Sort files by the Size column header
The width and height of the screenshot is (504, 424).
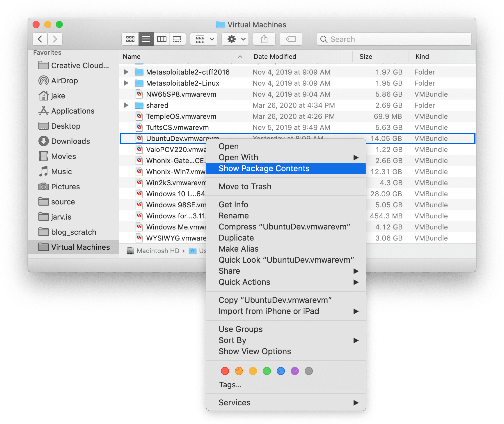click(x=365, y=56)
